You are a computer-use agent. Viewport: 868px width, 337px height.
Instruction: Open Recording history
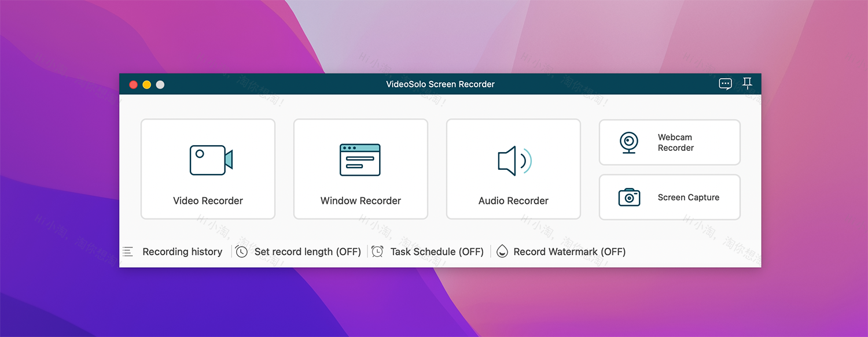tap(182, 251)
